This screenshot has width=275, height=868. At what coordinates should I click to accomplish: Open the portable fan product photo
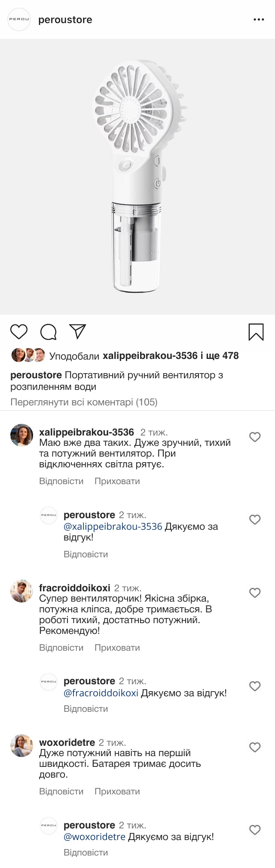(x=137, y=176)
